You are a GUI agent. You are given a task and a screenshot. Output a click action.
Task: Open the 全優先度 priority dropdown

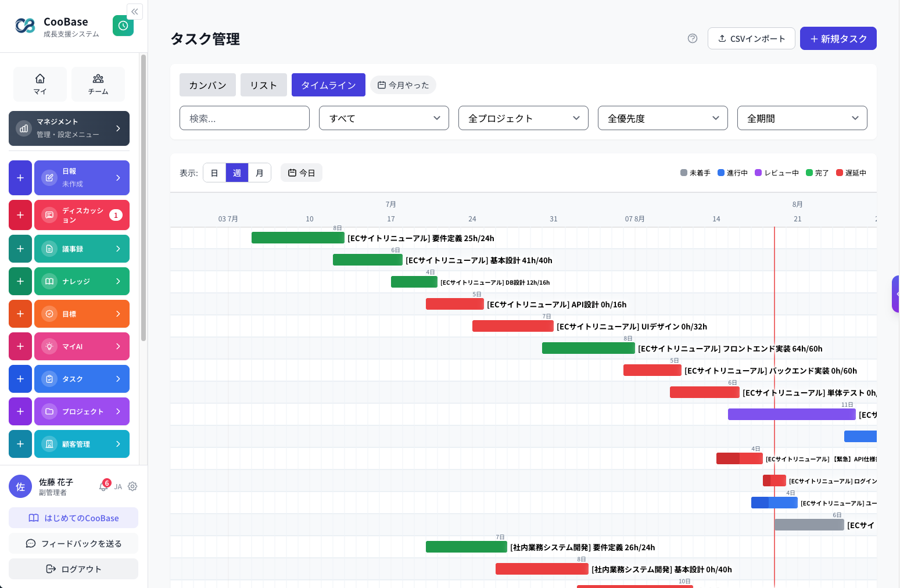tap(663, 118)
